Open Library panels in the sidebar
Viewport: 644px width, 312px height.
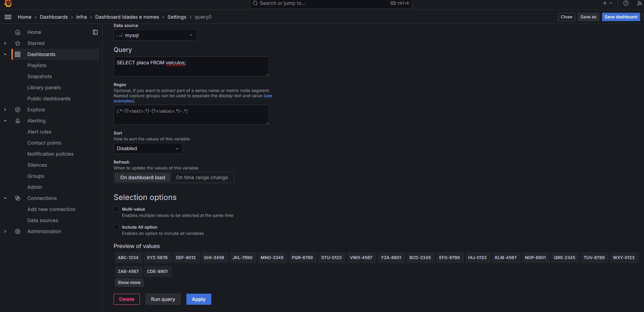pyautogui.click(x=44, y=88)
